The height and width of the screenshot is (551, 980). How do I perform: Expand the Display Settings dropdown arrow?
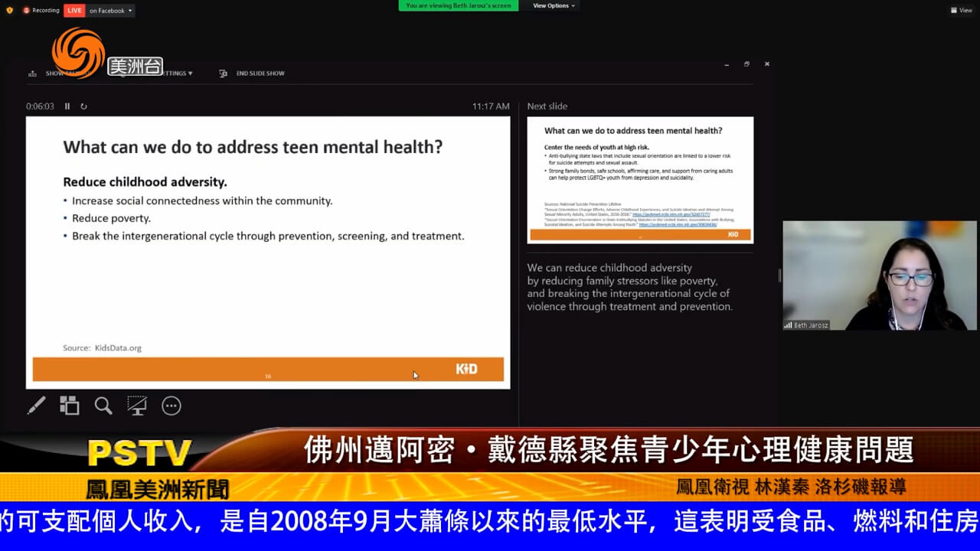tap(190, 73)
